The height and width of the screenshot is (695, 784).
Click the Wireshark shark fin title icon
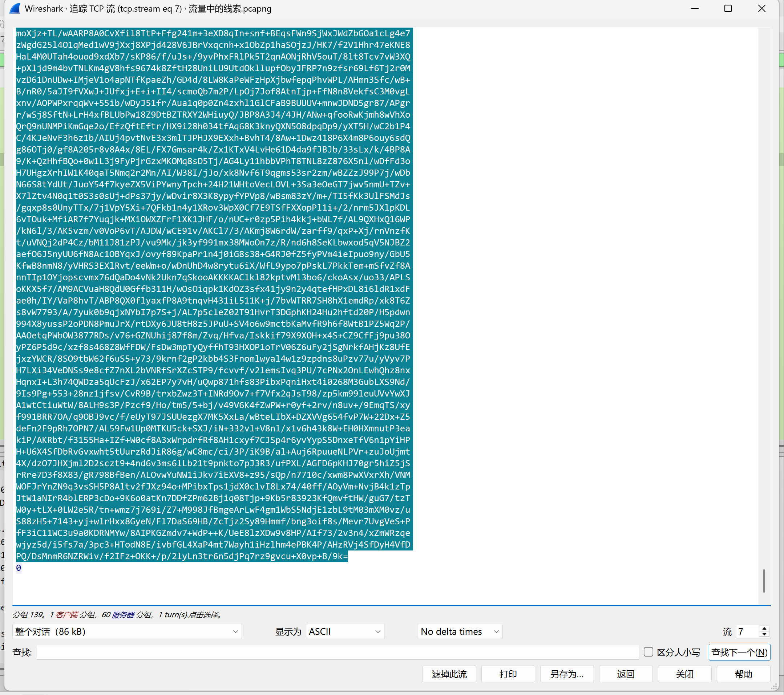(x=15, y=8)
